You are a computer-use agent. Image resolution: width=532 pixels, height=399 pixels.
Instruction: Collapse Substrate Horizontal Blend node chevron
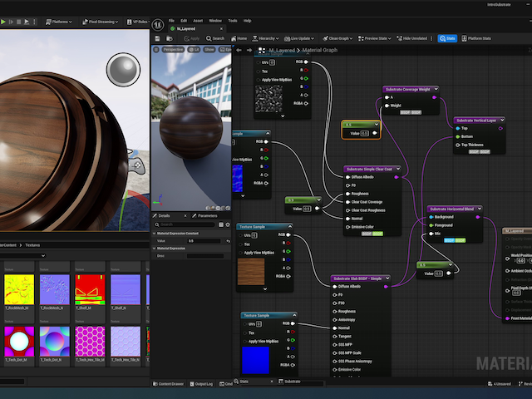[480, 209]
